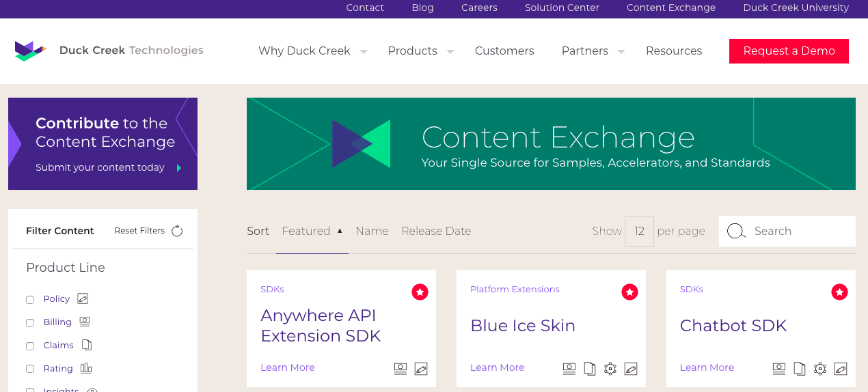This screenshot has height=392, width=868.
Task: Sort content by Release Date
Action: 436,231
